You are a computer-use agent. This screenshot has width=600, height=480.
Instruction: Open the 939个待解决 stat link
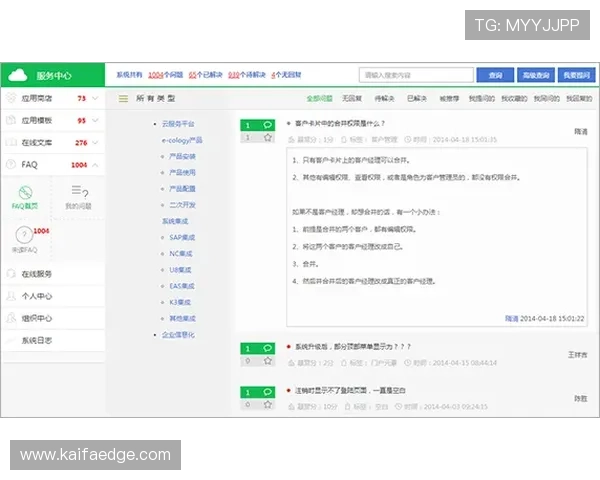pos(247,75)
